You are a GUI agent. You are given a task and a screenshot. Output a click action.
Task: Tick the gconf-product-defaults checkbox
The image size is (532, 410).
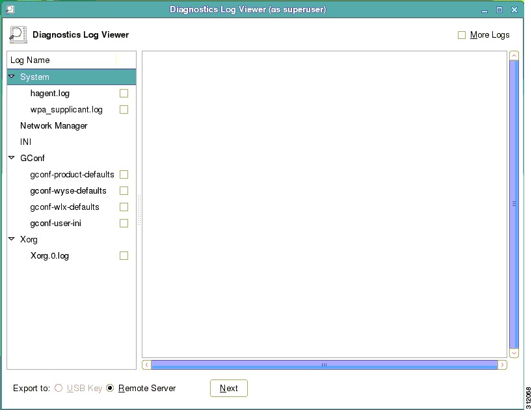[124, 175]
